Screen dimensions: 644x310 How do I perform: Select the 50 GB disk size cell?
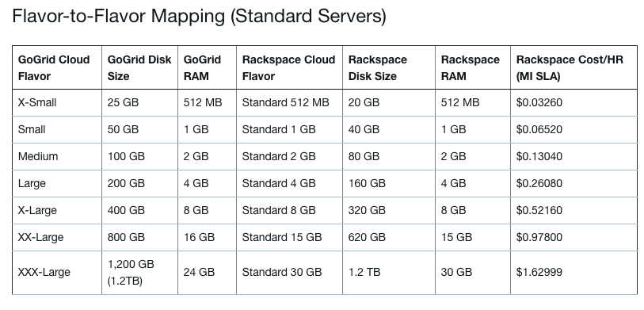tap(139, 129)
